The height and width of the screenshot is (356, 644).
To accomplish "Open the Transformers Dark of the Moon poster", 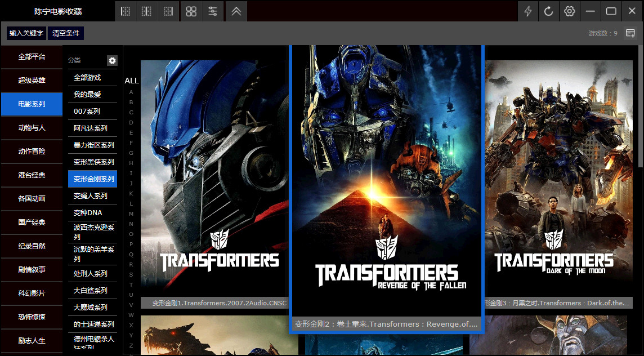I will (556, 179).
